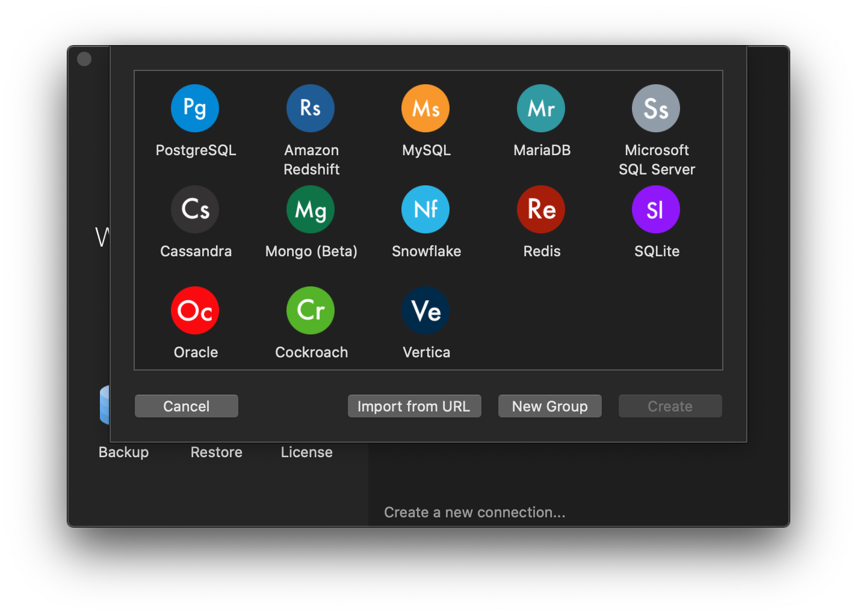Choose Microsoft SQL Server Ss icon

656,108
